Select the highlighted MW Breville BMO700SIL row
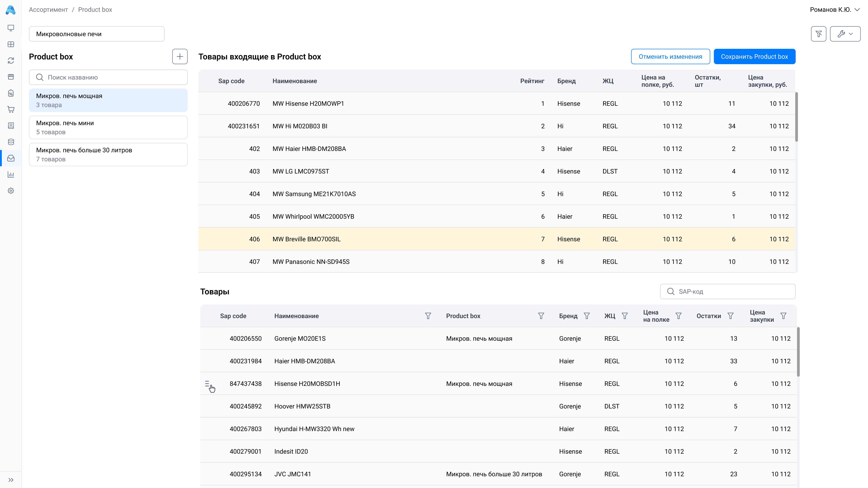The width and height of the screenshot is (868, 488). click(x=497, y=239)
